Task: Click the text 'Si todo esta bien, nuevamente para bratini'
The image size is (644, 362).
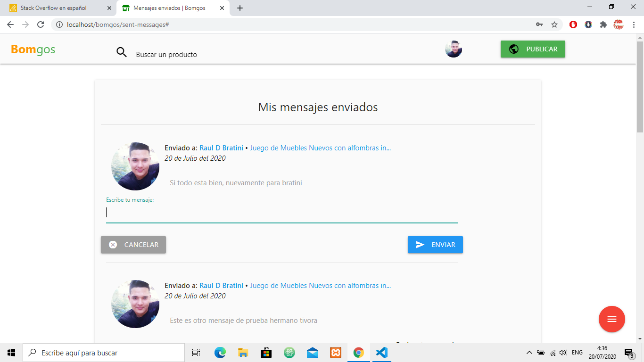Action: [236, 183]
